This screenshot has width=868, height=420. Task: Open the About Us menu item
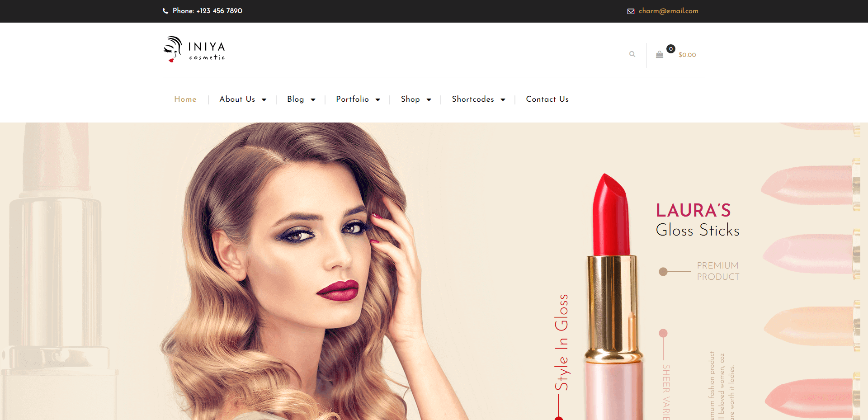point(237,99)
